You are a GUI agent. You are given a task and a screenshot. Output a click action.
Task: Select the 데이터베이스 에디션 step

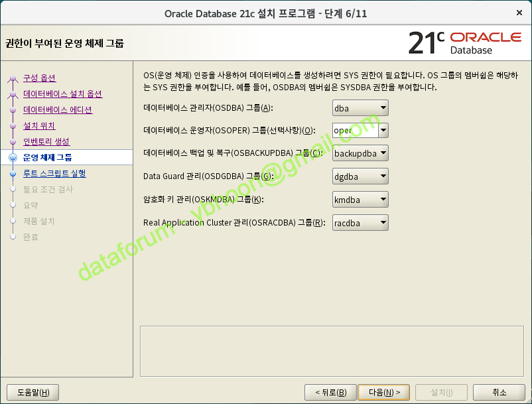pos(58,110)
